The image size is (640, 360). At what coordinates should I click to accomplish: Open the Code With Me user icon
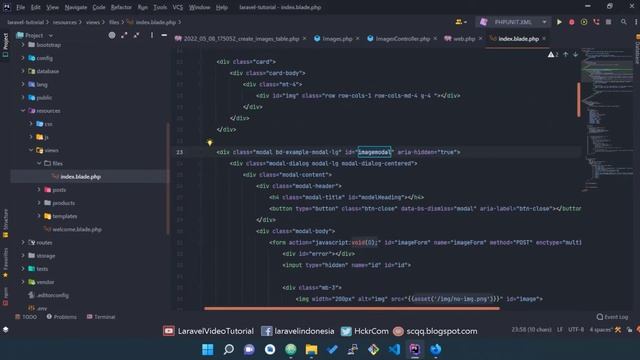(x=460, y=22)
